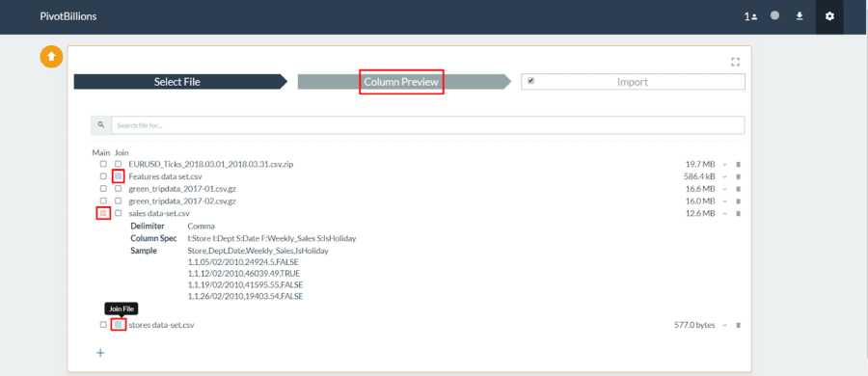Click the Sample label

click(x=144, y=251)
